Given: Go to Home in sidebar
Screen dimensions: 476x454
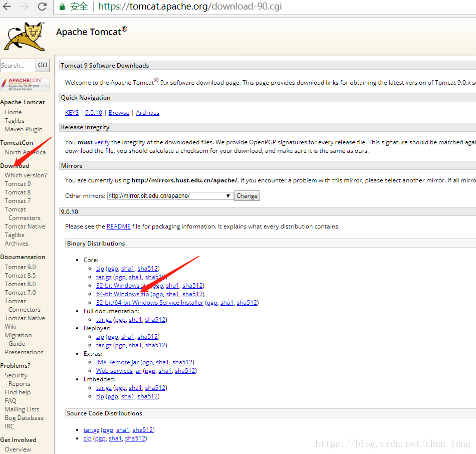Looking at the screenshot, I should (x=14, y=112).
